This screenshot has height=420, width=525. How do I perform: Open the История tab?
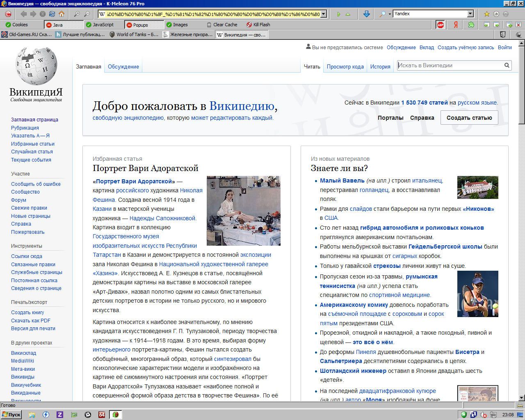(380, 67)
